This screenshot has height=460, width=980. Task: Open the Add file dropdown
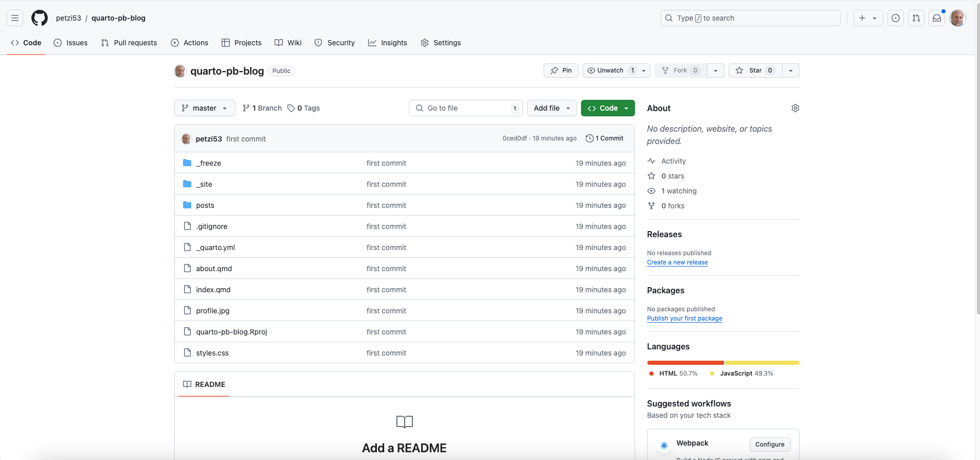552,108
